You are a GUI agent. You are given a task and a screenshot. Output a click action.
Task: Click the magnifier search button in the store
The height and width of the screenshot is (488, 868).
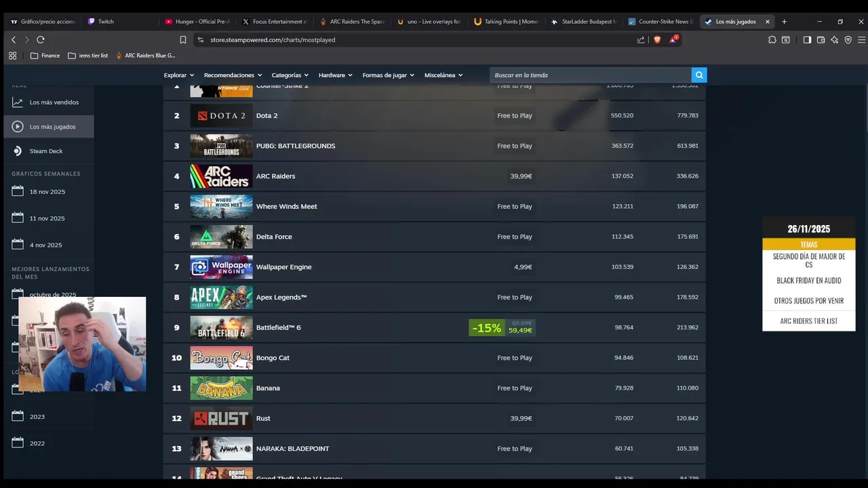click(x=699, y=75)
